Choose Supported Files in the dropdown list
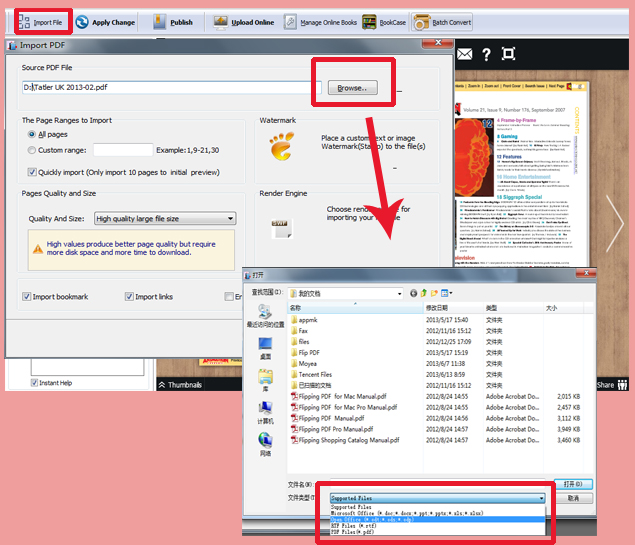Screen dimensions: 635x545 click(437, 507)
